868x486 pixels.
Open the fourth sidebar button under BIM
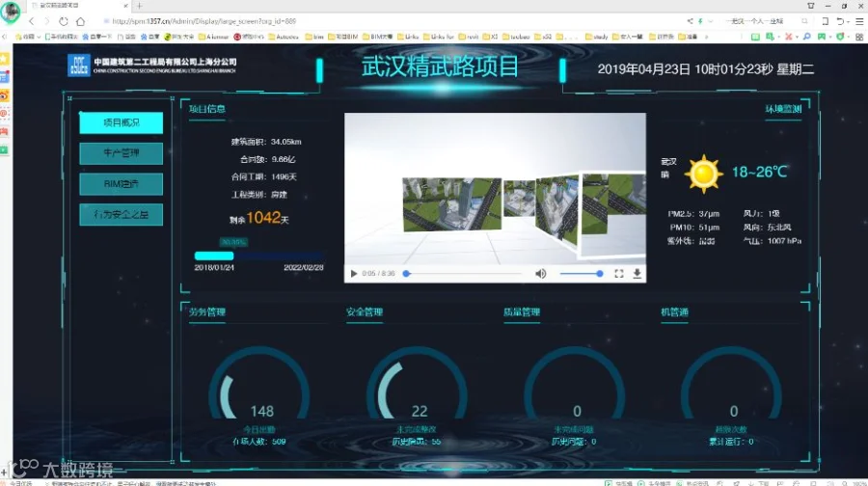122,214
